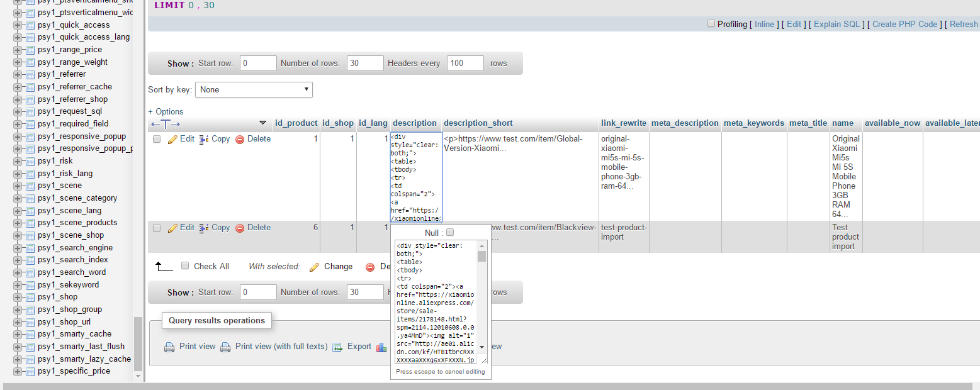Image resolution: width=980 pixels, height=390 pixels.
Task: Click the table icon for psy1_smarty_cache
Action: (30, 334)
